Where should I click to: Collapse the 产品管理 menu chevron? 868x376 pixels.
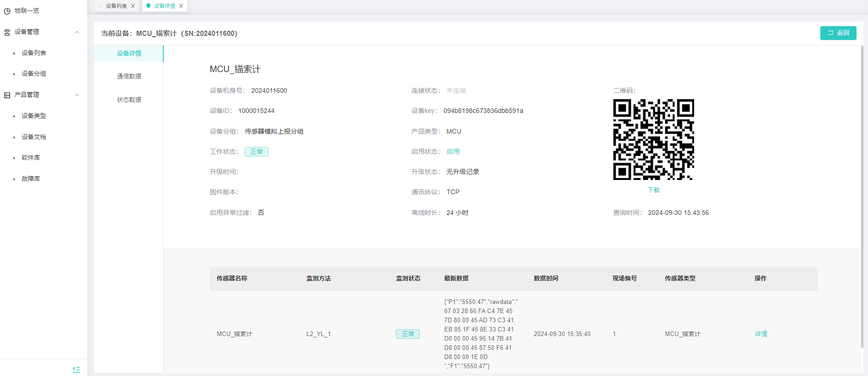[x=77, y=95]
